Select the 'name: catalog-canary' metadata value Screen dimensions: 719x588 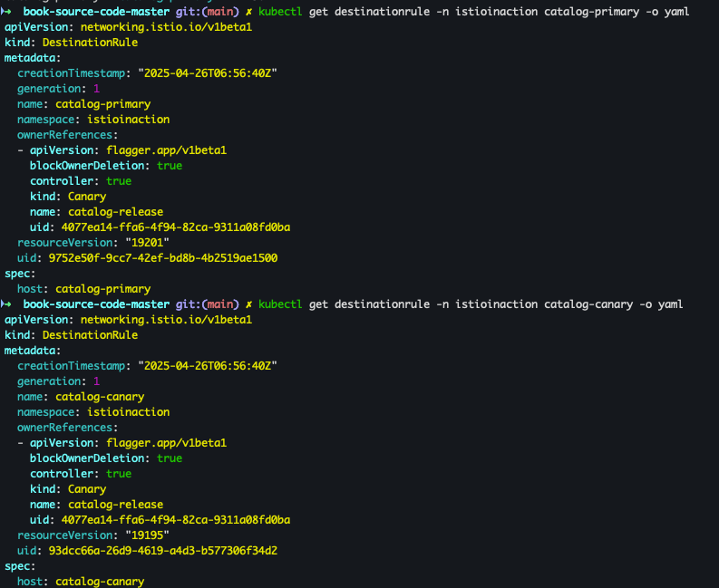point(100,397)
